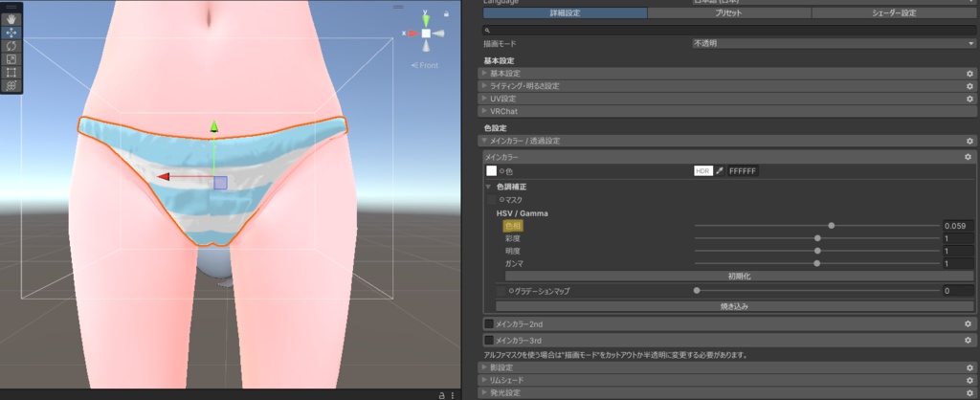This screenshot has width=980, height=400.
Task: Expand the 発光設定 foldout
Action: pyautogui.click(x=484, y=393)
